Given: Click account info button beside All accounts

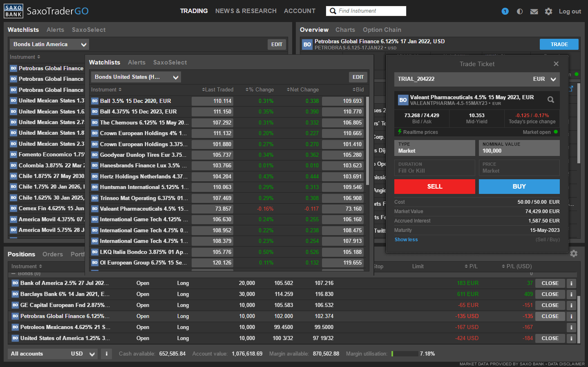Looking at the screenshot, I should (106, 354).
